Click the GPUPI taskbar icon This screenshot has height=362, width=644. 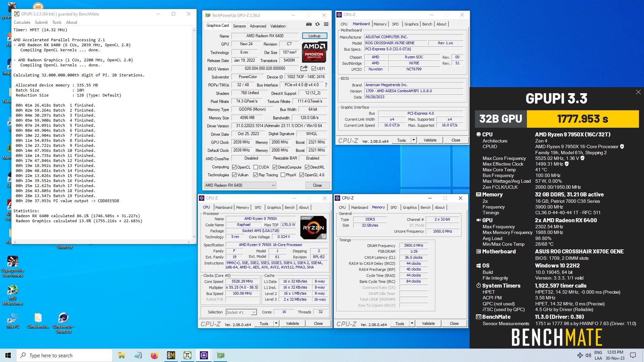pyautogui.click(x=187, y=355)
